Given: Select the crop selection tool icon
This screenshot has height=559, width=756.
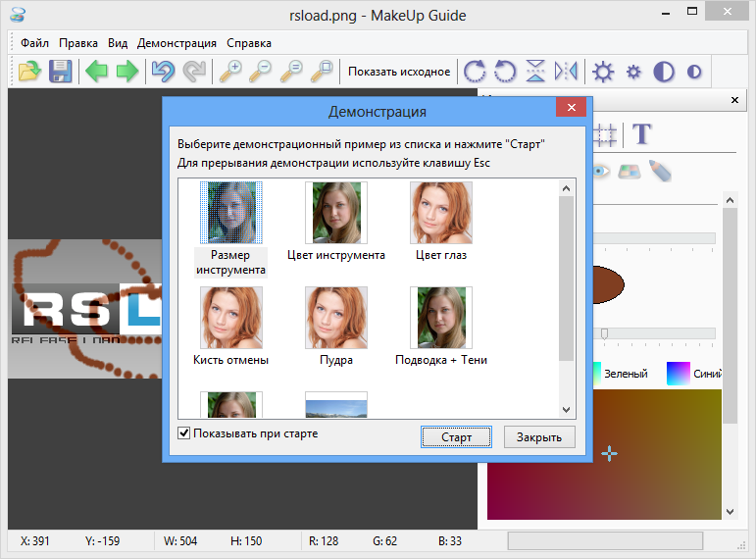Looking at the screenshot, I should click(x=605, y=135).
